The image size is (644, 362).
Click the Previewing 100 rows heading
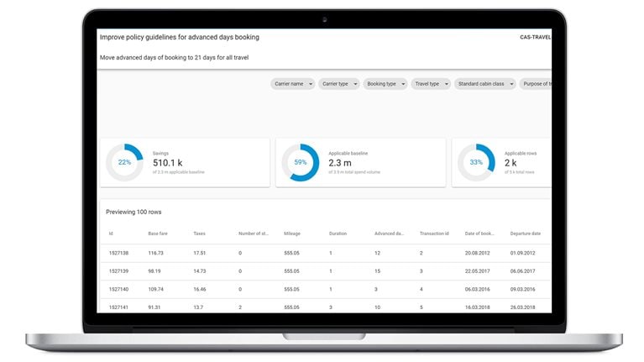coord(134,212)
